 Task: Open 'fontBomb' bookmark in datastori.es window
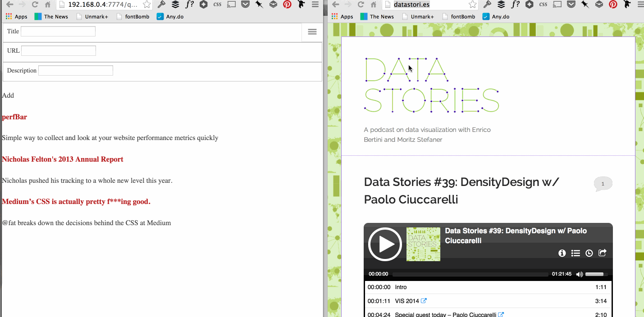point(458,17)
